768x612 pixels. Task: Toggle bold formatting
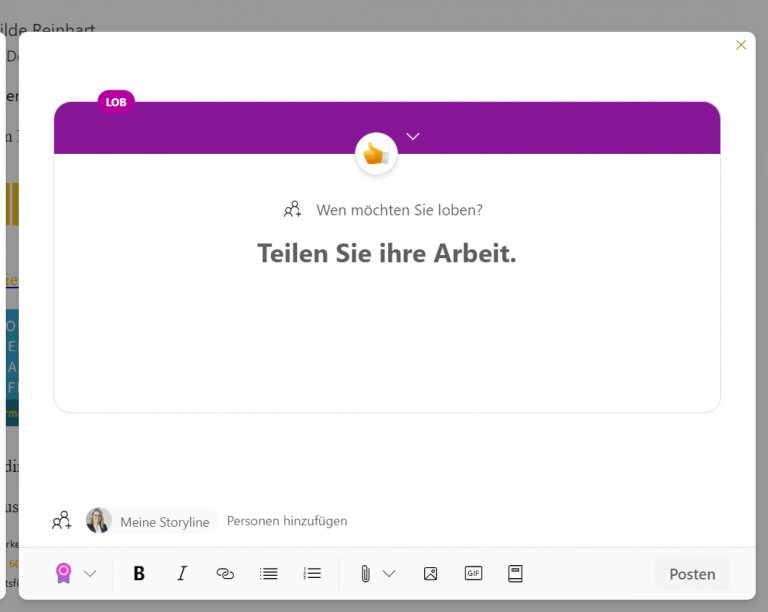(x=139, y=573)
